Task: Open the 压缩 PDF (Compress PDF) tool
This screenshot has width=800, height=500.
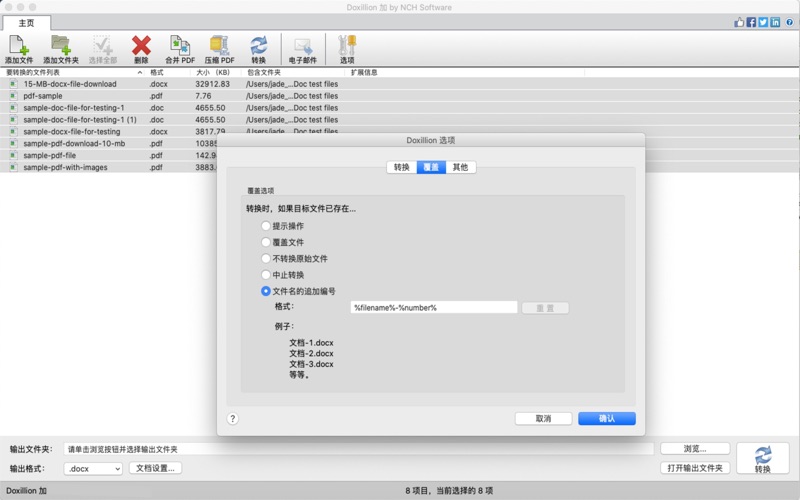Action: [x=220, y=48]
